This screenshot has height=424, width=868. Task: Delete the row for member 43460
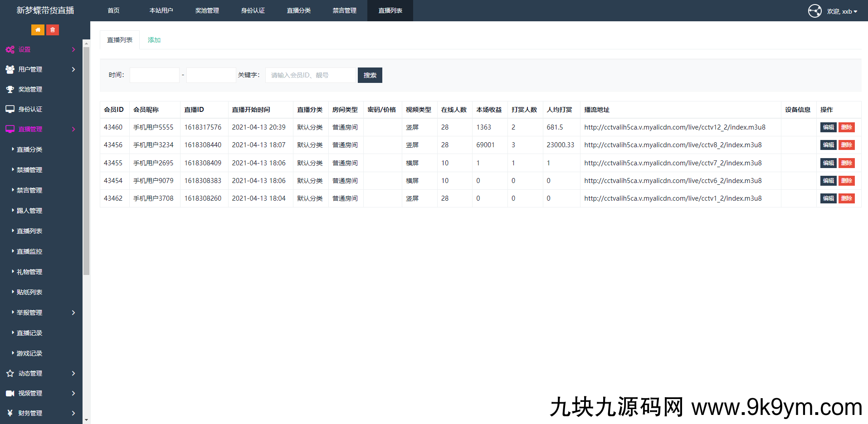[846, 127]
